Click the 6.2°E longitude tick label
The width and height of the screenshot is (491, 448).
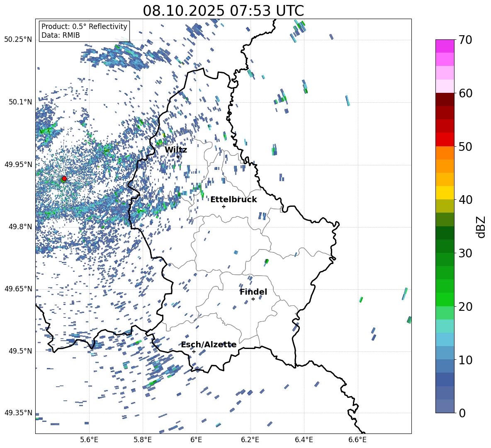click(x=250, y=439)
